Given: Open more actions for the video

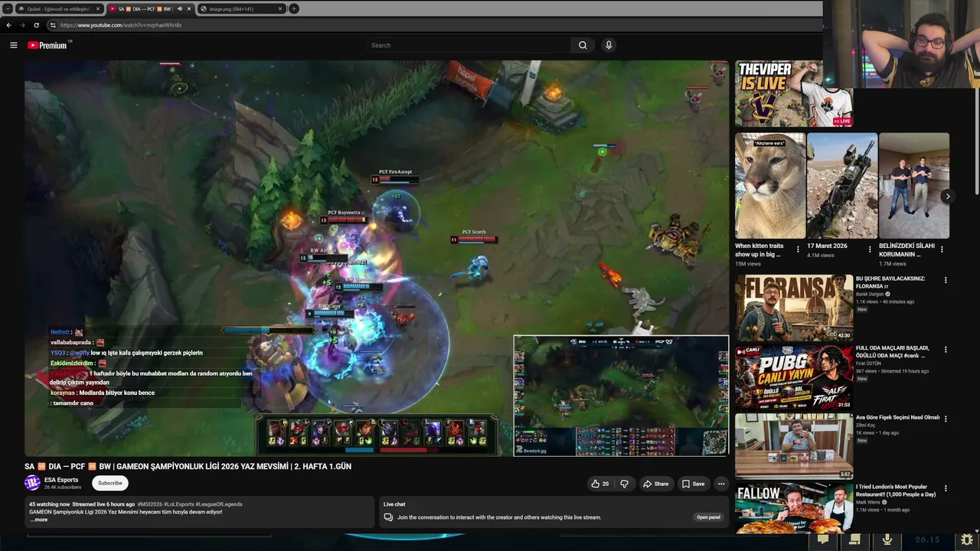Looking at the screenshot, I should (720, 484).
